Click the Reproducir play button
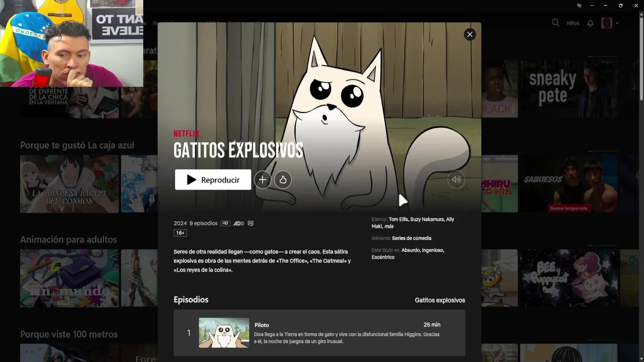 (x=213, y=179)
